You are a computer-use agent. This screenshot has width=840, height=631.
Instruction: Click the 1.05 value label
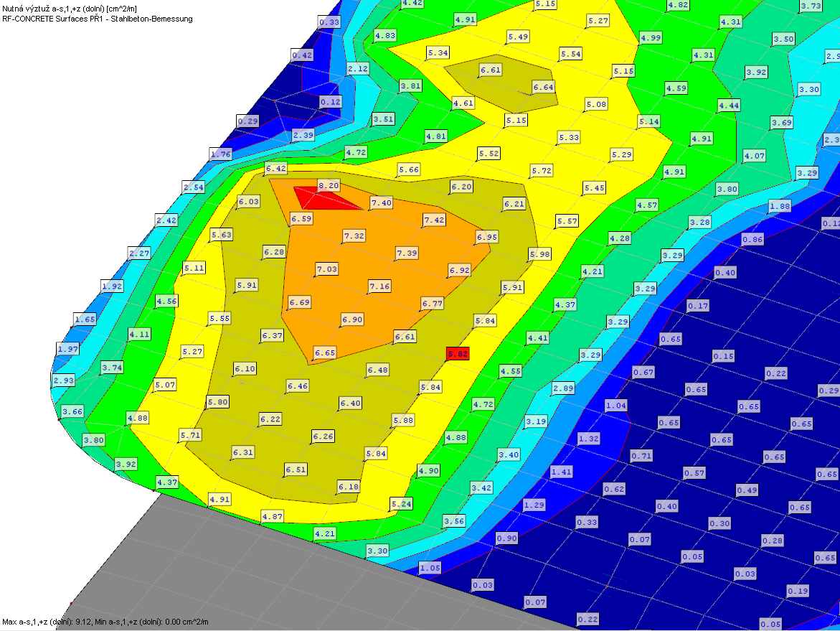click(x=430, y=568)
